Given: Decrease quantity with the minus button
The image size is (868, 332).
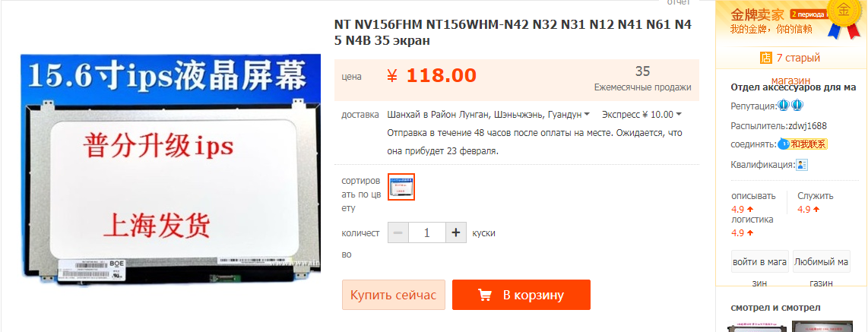Looking at the screenshot, I should [x=398, y=233].
